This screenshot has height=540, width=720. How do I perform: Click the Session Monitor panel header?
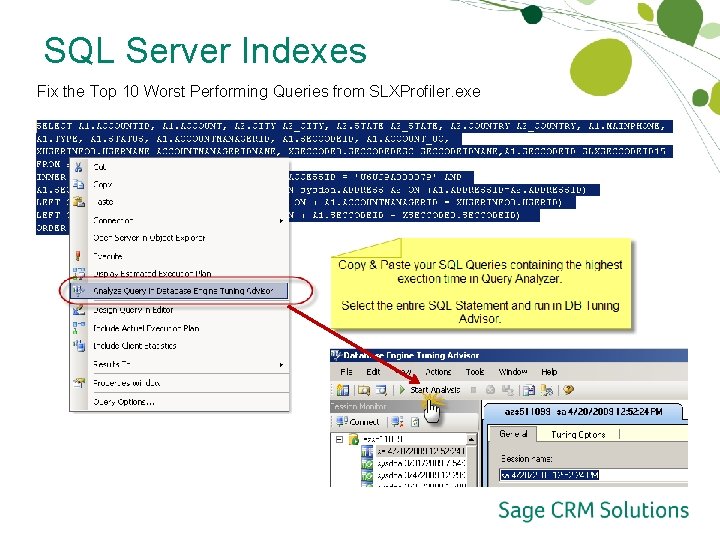coord(404,406)
